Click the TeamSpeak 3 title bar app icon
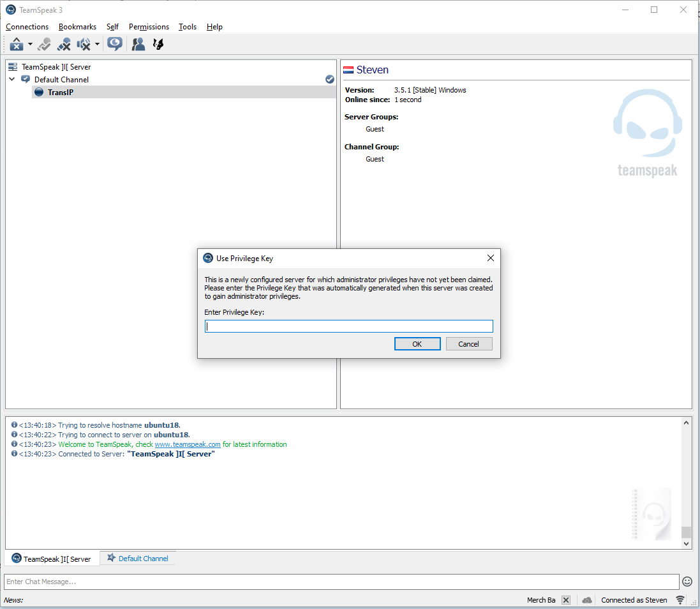Viewport: 700px width, 609px height. point(11,10)
